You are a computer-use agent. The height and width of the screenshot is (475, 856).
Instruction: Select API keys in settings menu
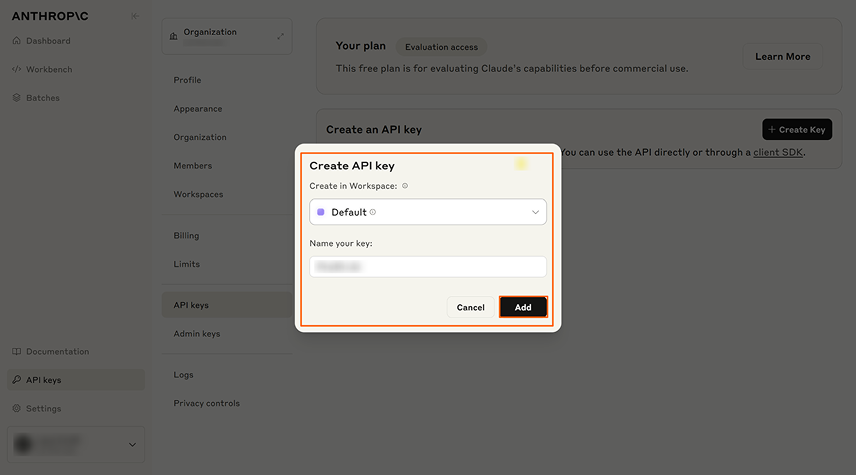(x=227, y=305)
